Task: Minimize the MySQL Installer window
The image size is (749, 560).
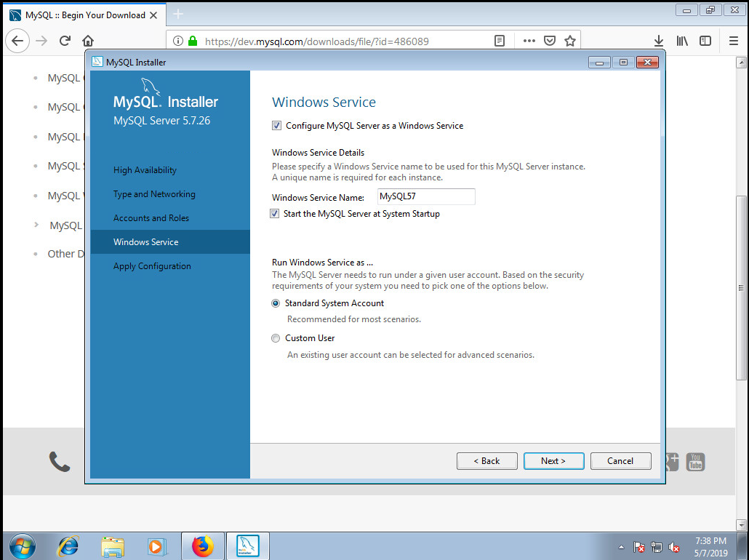Action: 599,62
